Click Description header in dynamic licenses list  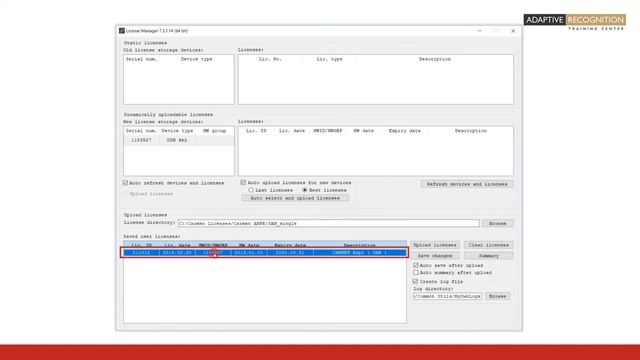tap(471, 131)
